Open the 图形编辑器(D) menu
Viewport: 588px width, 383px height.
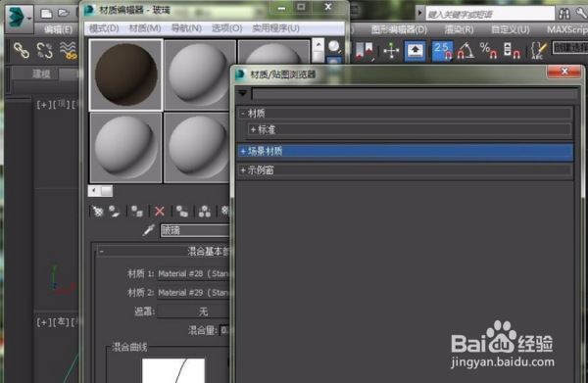pos(399,29)
